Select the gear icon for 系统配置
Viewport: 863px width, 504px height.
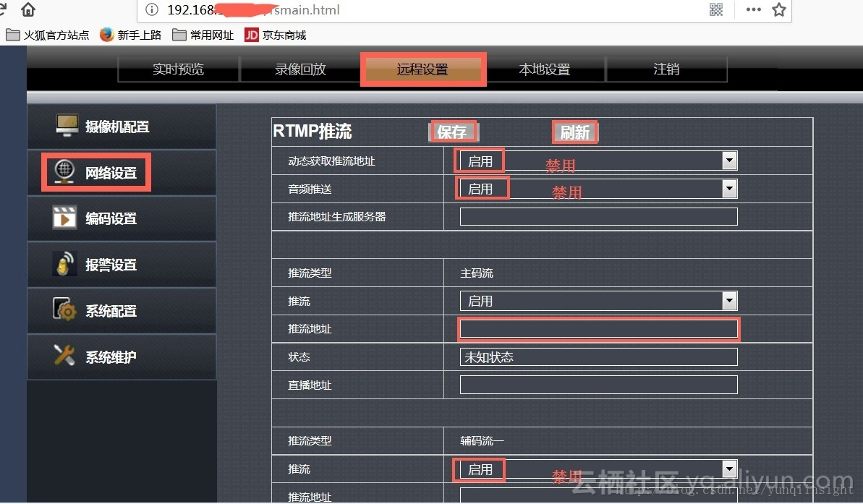click(x=65, y=310)
